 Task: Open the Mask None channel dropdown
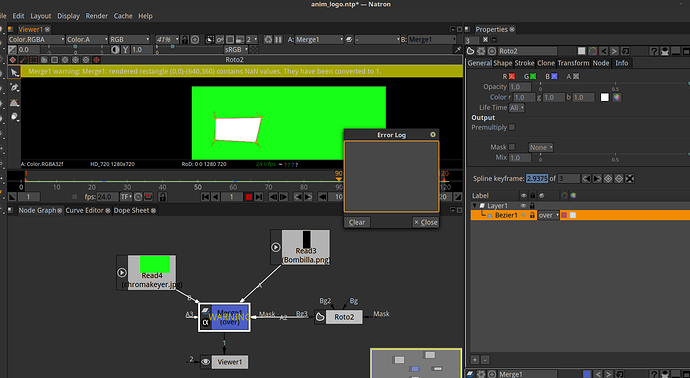[541, 147]
